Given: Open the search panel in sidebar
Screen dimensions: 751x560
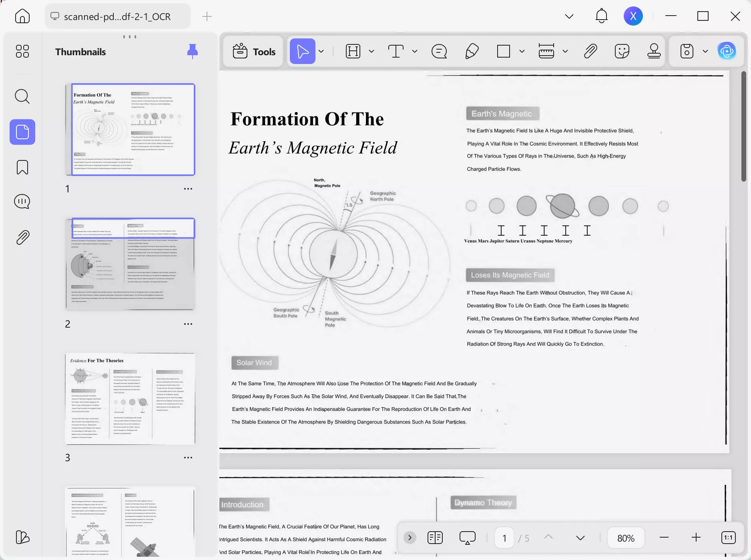Looking at the screenshot, I should pos(22,96).
